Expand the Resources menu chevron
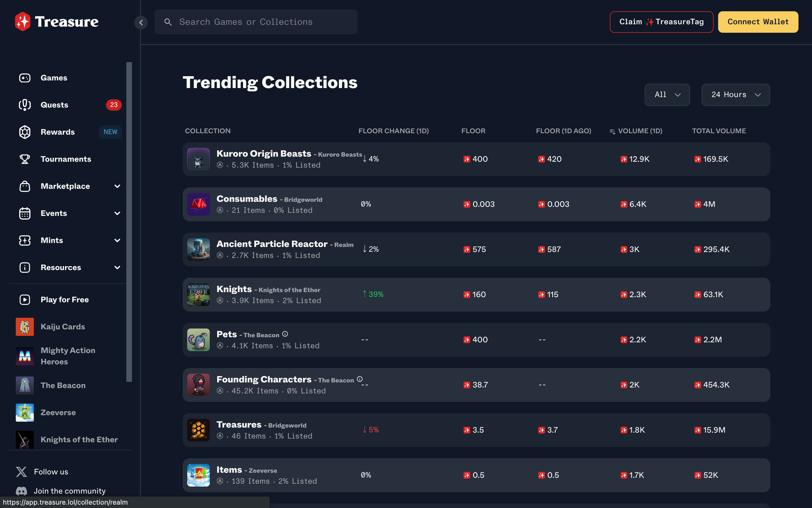812x508 pixels. tap(117, 268)
